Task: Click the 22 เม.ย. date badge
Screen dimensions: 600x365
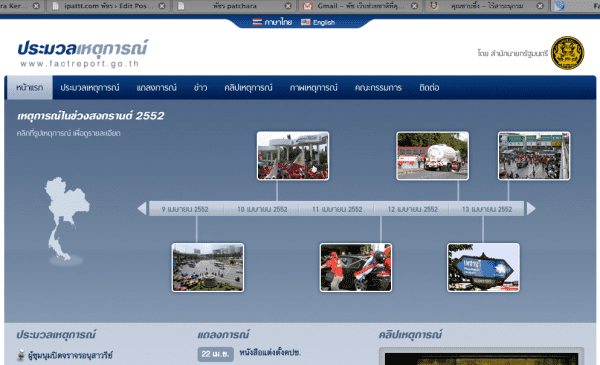Action: pos(215,354)
